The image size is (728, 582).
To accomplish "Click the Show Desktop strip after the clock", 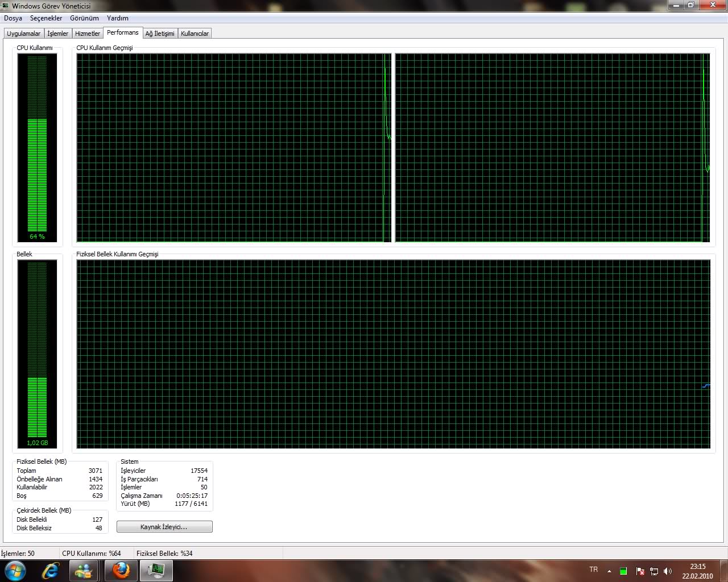I will (723, 571).
